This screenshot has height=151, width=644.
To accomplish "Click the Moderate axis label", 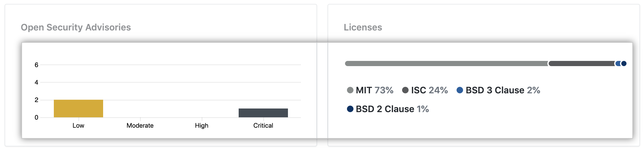I will click(x=140, y=126).
